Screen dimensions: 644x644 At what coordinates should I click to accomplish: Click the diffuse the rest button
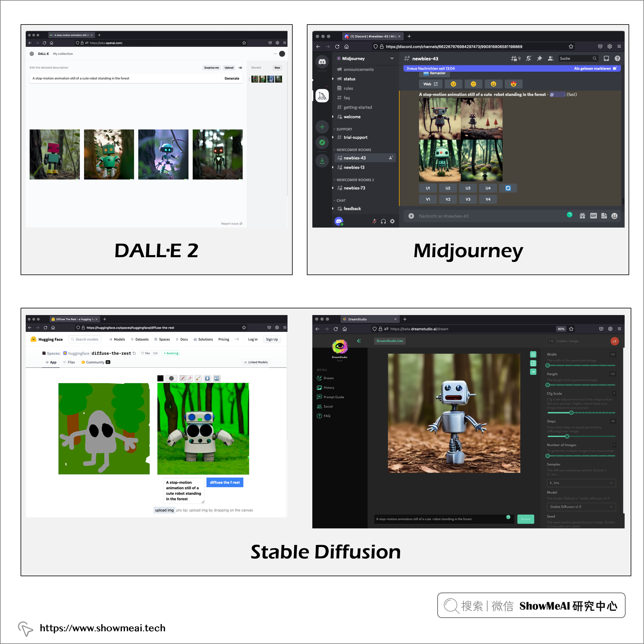point(225,483)
